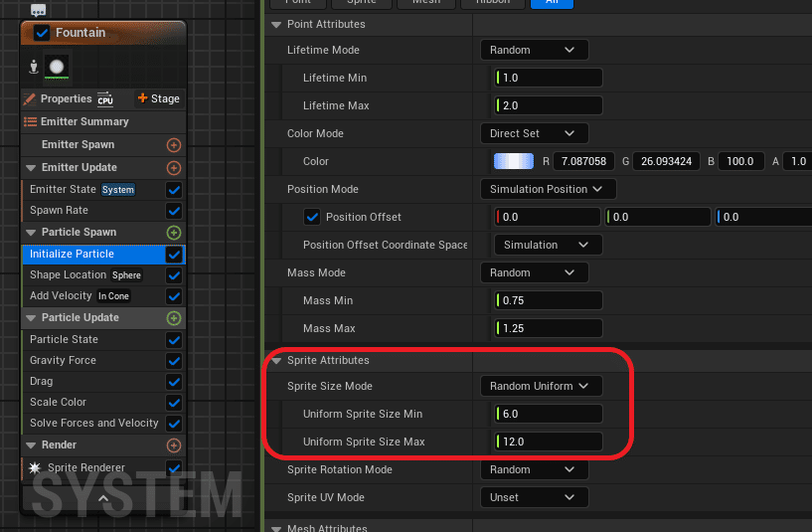
Task: Collapse the Particle Update group
Action: [31, 317]
